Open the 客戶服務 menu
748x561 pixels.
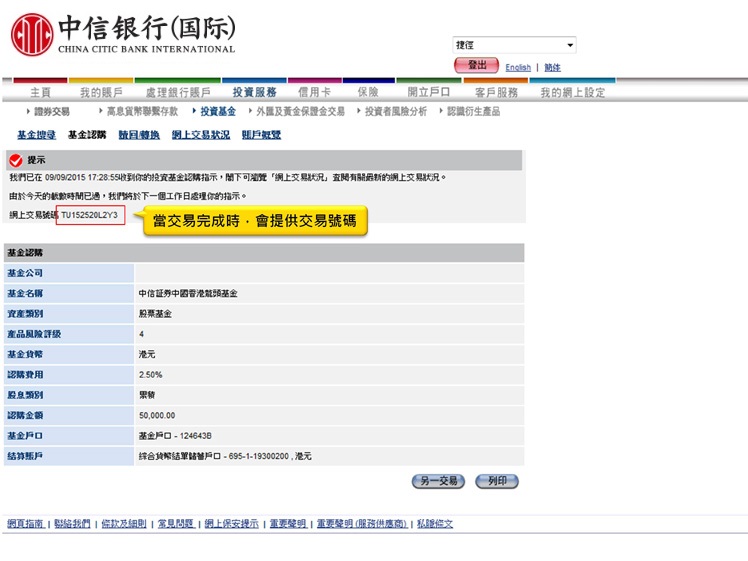[496, 92]
